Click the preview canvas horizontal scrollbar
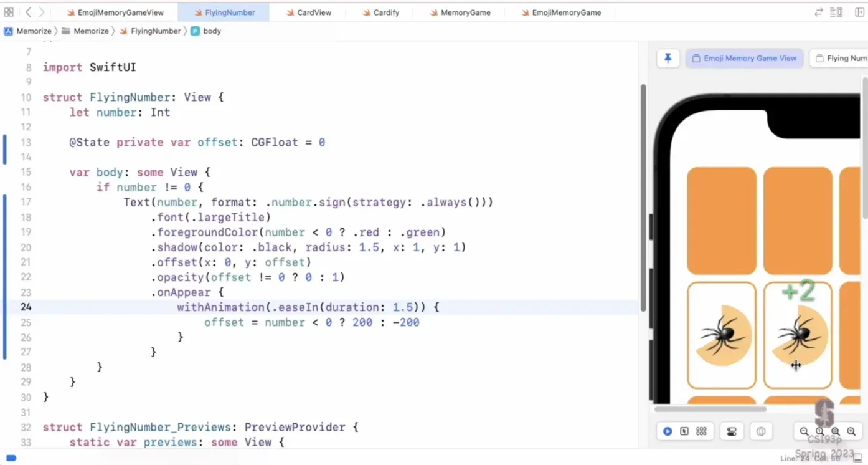This screenshot has width=868, height=465. pyautogui.click(x=710, y=410)
